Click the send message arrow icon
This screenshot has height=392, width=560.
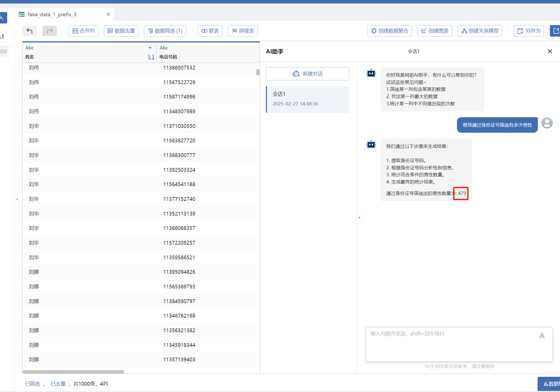click(x=542, y=335)
